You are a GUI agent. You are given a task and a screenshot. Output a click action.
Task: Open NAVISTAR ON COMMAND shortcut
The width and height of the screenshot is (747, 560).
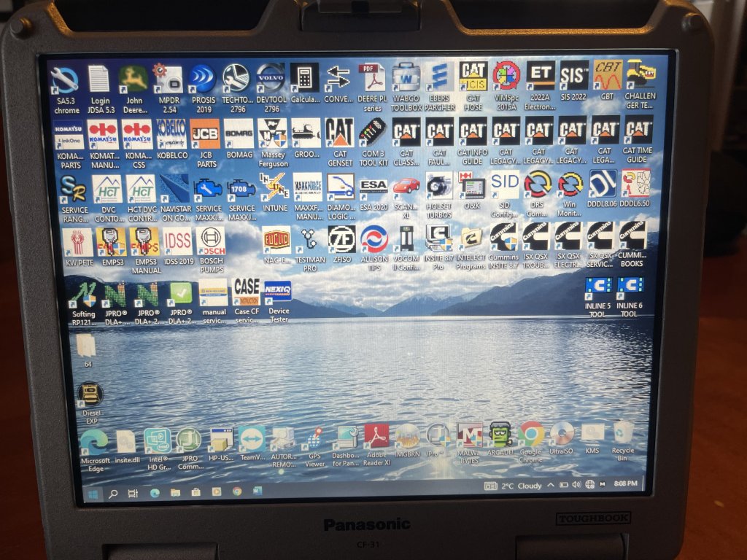pos(175,189)
